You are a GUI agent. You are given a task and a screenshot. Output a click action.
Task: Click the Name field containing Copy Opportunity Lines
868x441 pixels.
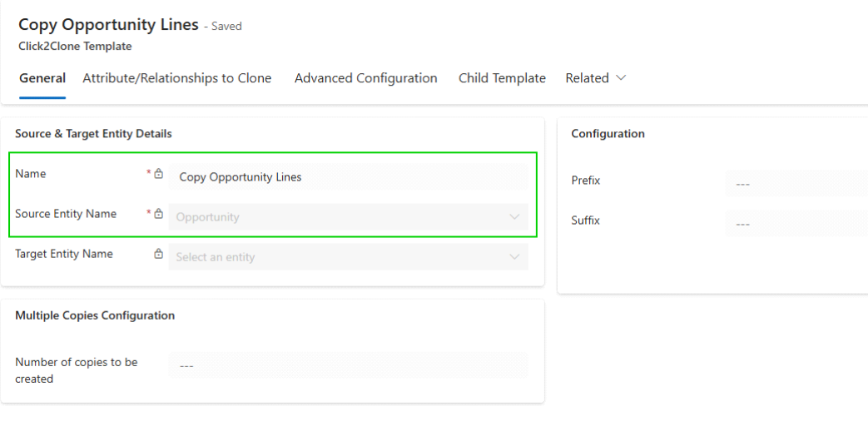pos(348,177)
